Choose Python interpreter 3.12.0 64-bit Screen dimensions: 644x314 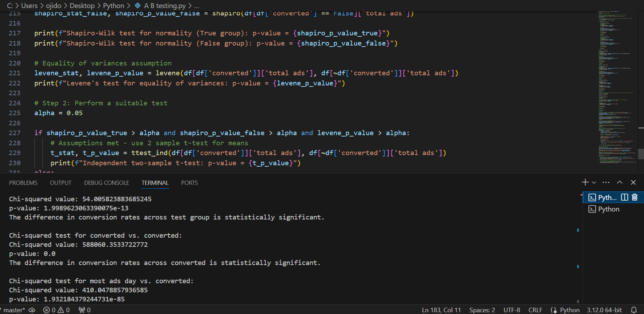coord(604,310)
